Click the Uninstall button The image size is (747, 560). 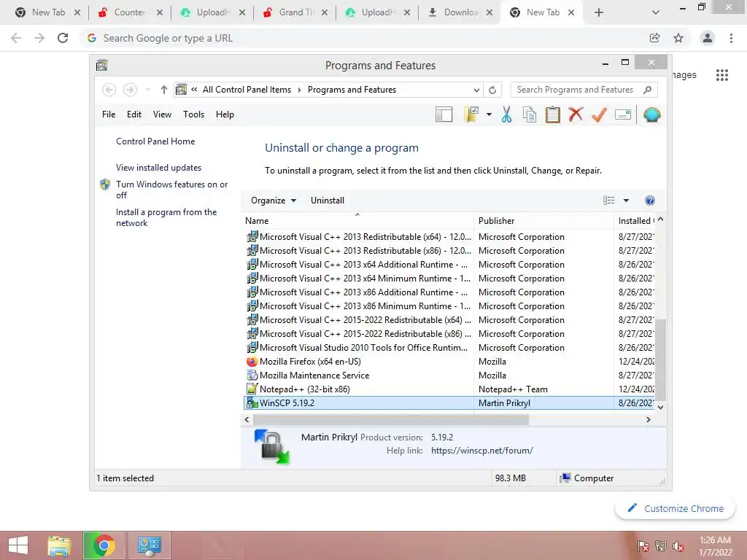tap(328, 201)
